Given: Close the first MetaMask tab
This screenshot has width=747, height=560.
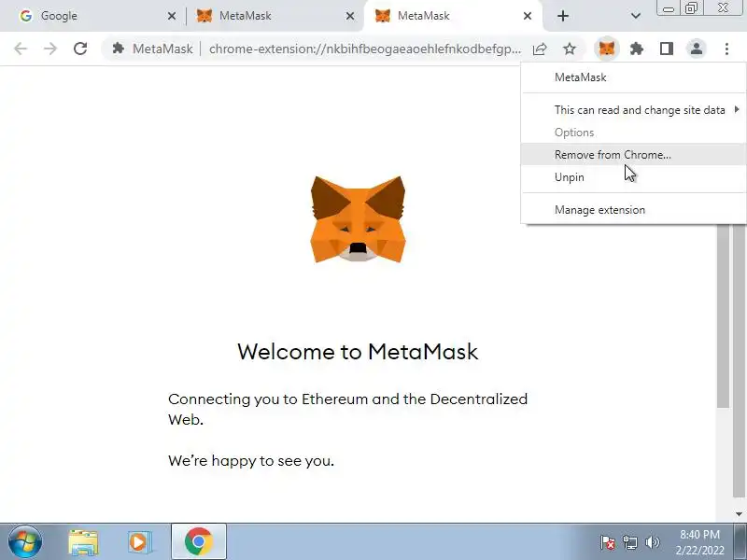Looking at the screenshot, I should (x=349, y=16).
